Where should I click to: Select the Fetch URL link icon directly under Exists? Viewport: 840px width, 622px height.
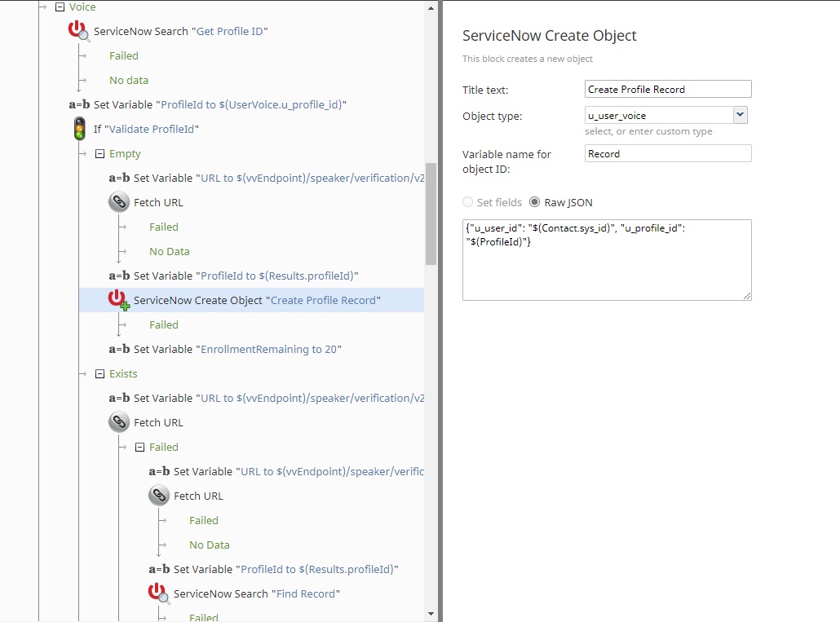(119, 422)
